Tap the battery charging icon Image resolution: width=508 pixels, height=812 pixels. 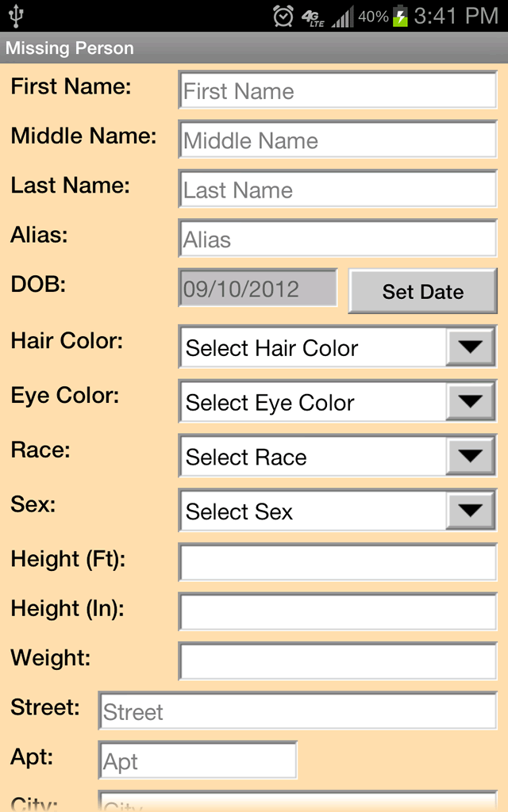401,16
